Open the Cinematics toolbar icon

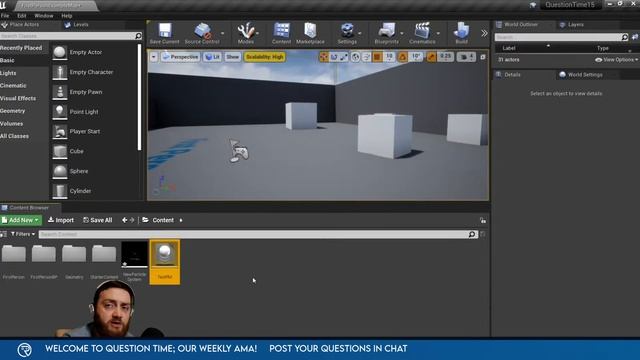[422, 31]
